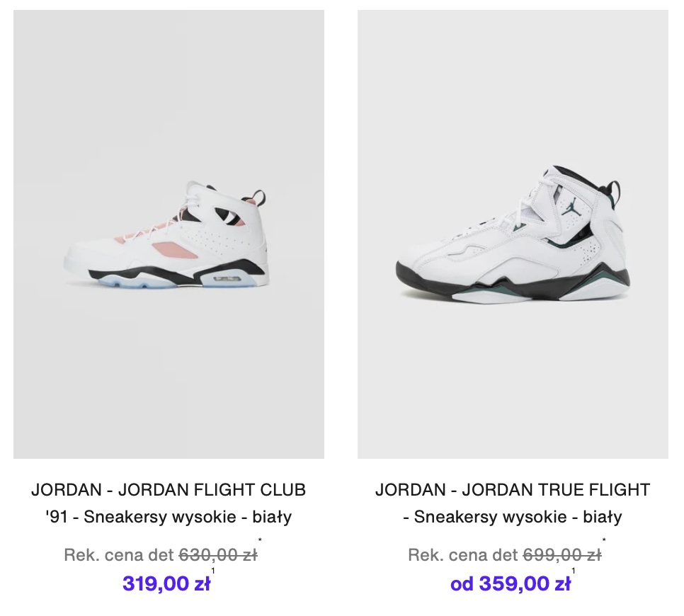Click footnote marker 1 next to 319,00 zł
The height and width of the screenshot is (616, 684).
coord(213,571)
